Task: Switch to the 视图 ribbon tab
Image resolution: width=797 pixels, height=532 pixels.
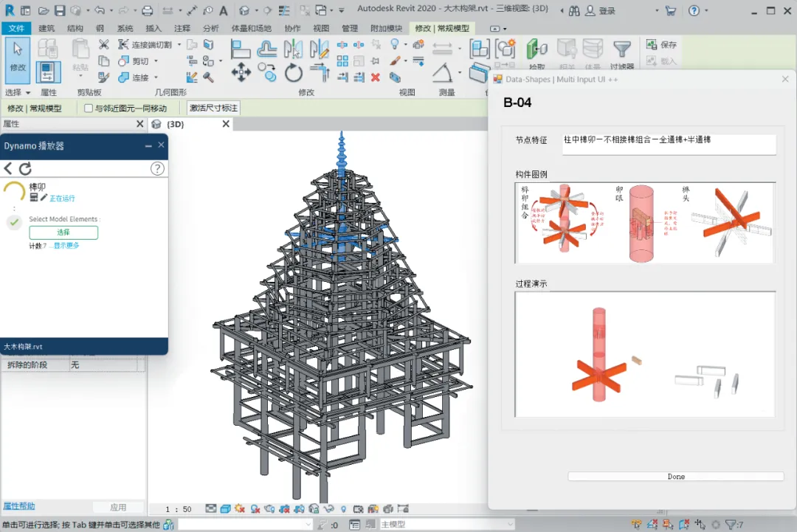Action: point(321,29)
